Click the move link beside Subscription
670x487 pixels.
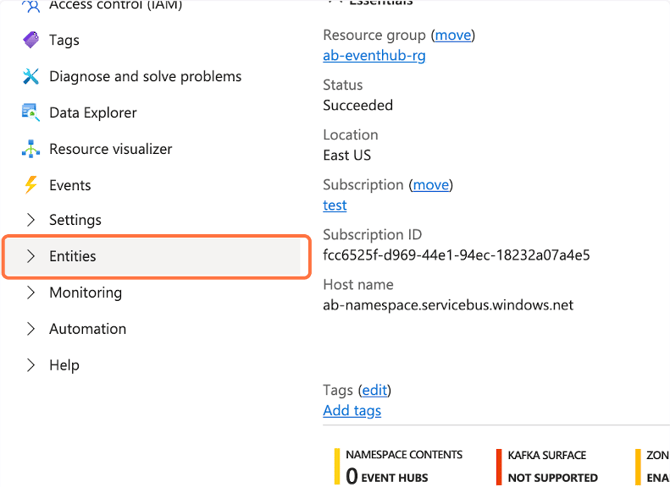coord(431,185)
